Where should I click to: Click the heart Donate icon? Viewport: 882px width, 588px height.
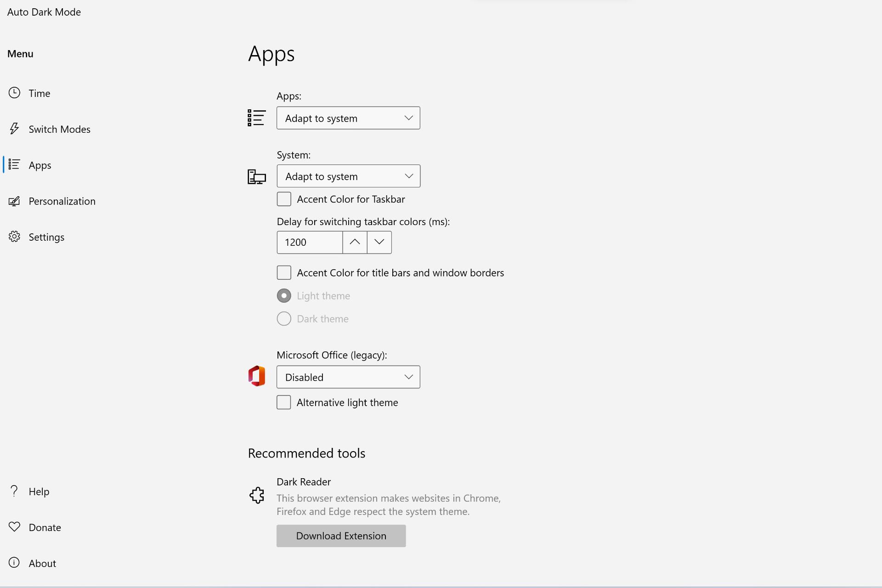14,527
